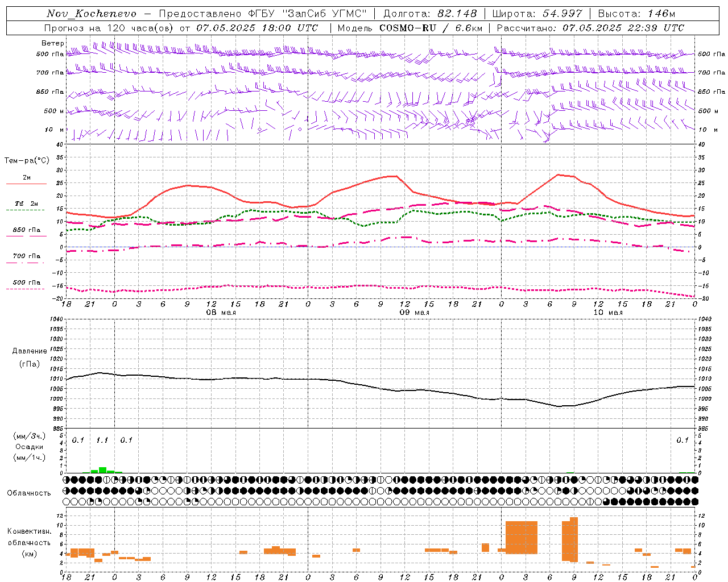This screenshot has width=728, height=582.
Task: Click the Осадки precipitation label
Action: (x=30, y=447)
